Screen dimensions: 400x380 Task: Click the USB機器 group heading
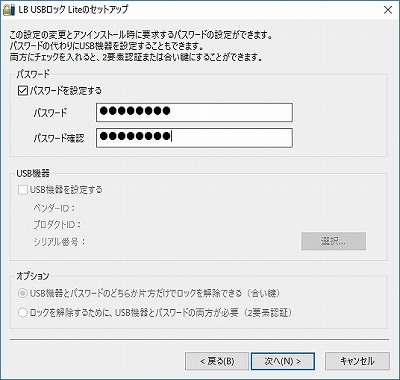(x=33, y=173)
